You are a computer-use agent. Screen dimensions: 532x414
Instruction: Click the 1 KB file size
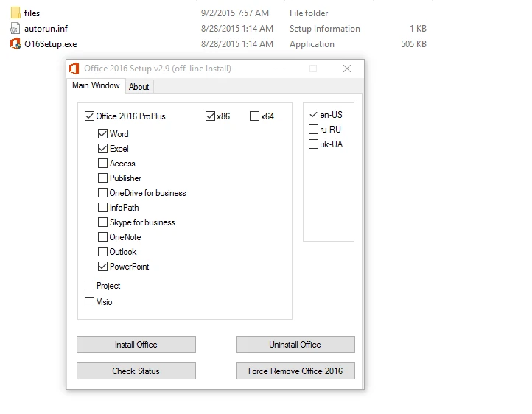418,29
